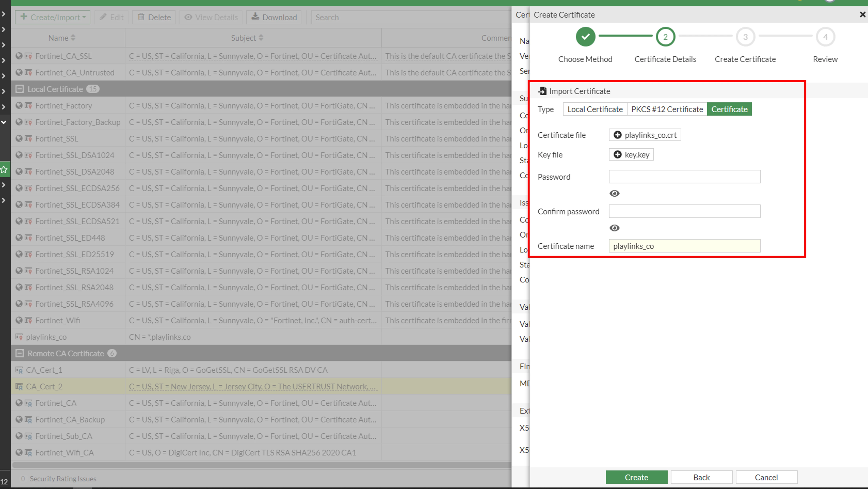868x489 pixels.
Task: Click the globe icon beside Fortinet_CA_SSL
Action: pyautogui.click(x=19, y=56)
